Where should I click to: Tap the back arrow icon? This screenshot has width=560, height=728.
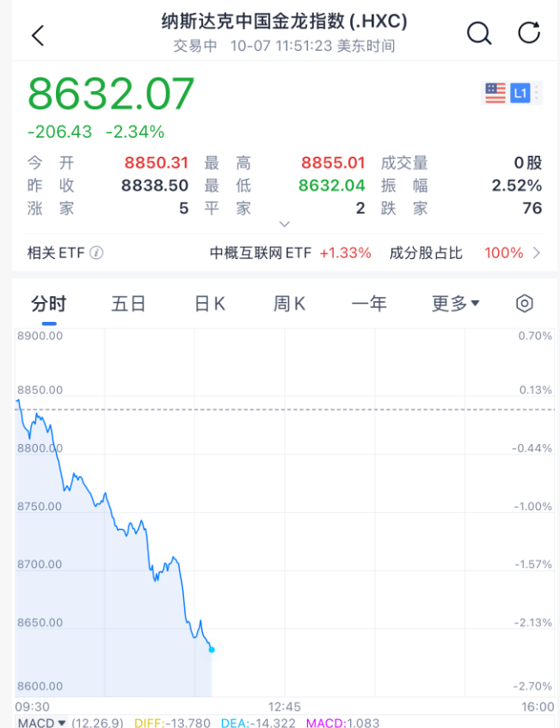(x=37, y=35)
